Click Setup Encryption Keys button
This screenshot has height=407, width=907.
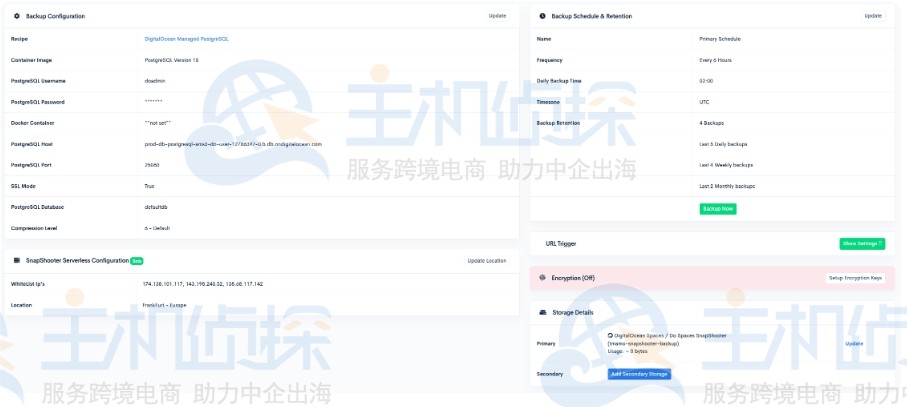coord(856,278)
